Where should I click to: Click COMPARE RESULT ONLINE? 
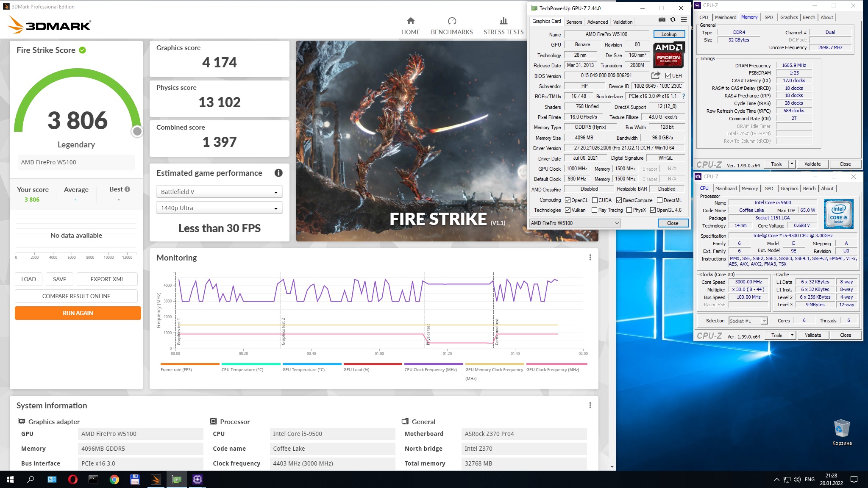pyautogui.click(x=76, y=296)
